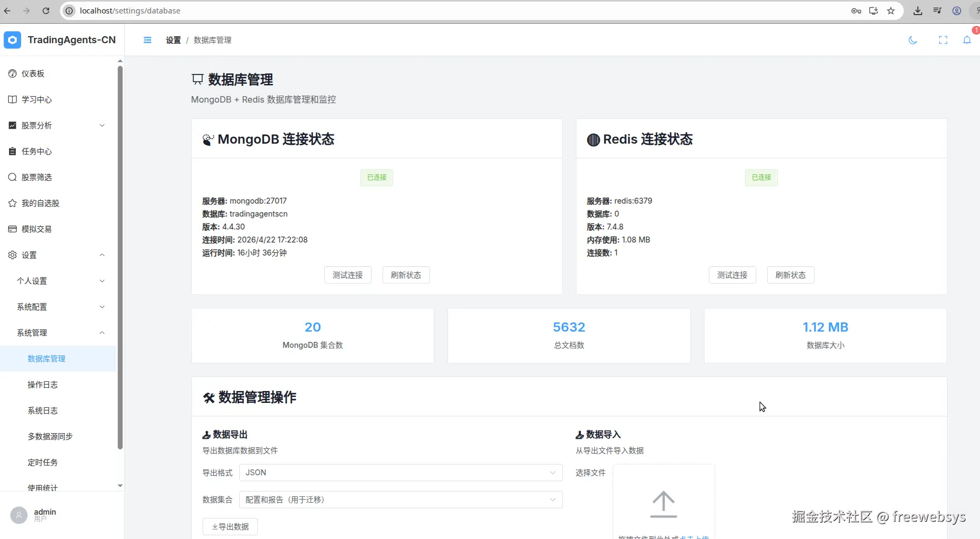Click the stock analysis chart icon

point(12,125)
